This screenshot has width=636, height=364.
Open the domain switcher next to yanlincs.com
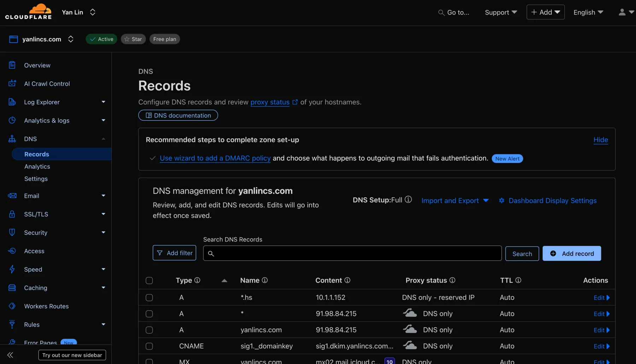(x=71, y=39)
